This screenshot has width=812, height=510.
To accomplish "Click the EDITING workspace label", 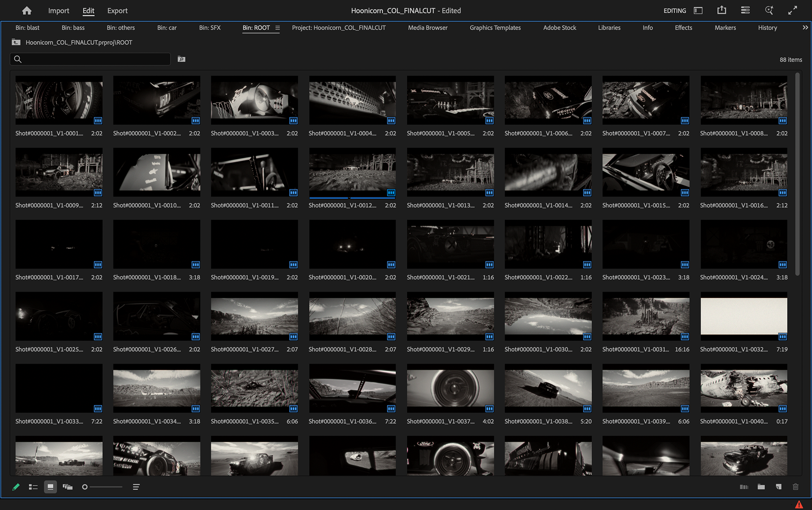I will coord(675,11).
